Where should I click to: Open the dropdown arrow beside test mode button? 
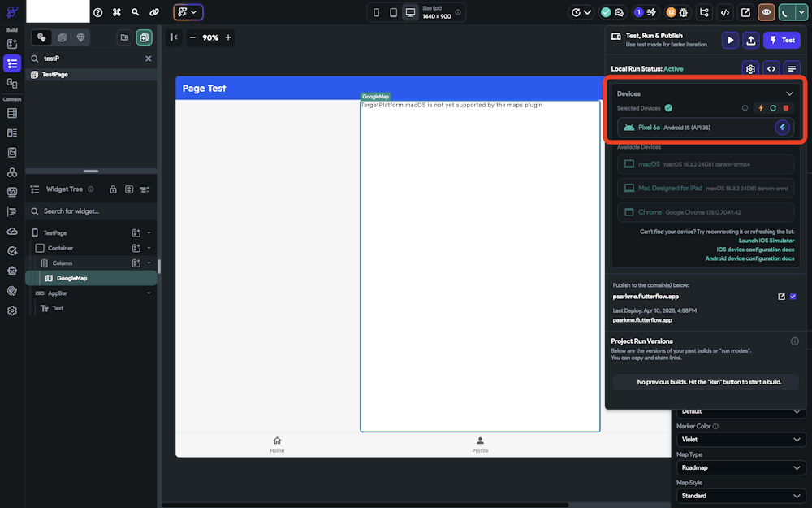801,12
